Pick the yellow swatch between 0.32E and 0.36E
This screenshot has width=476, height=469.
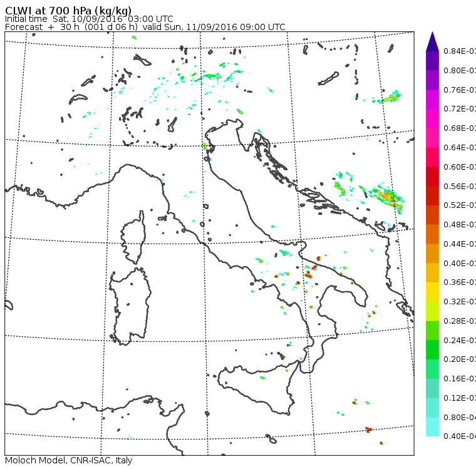(432, 292)
